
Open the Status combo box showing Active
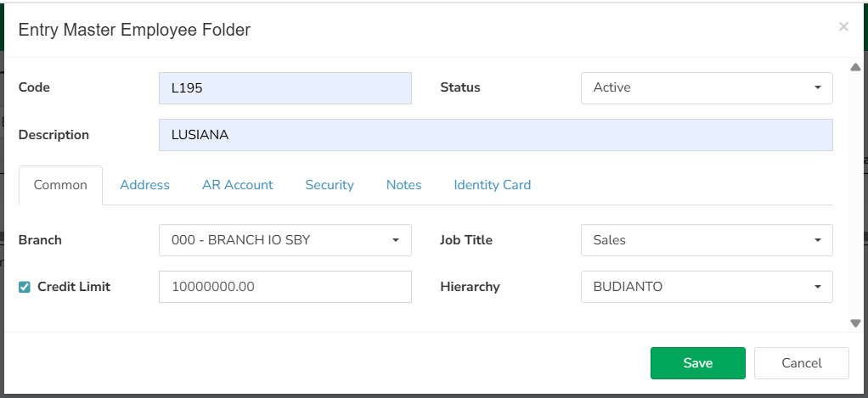[707, 88]
